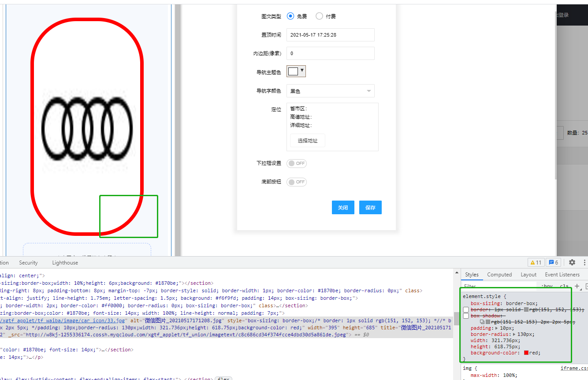Enable the border style checkbox
The width and height of the screenshot is (588, 380).
click(x=466, y=310)
